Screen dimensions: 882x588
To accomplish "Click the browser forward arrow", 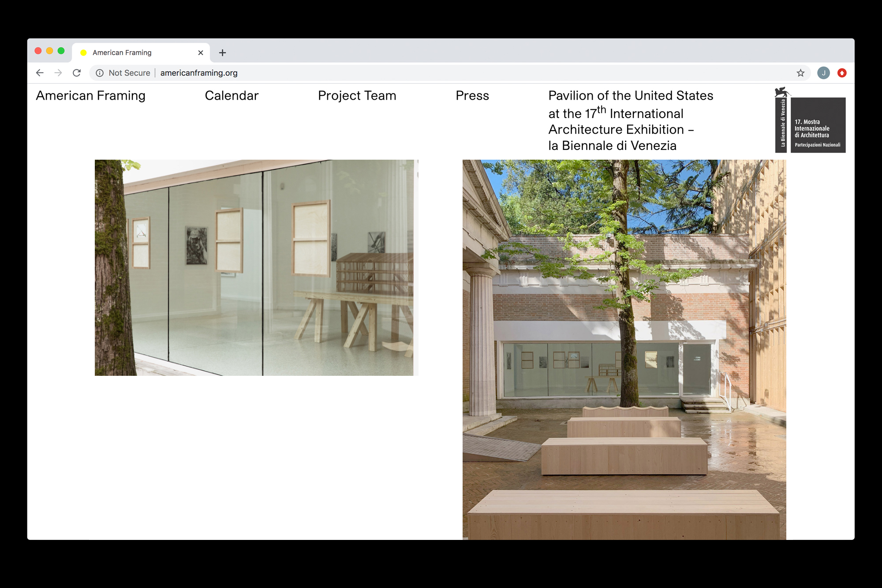I will [58, 73].
